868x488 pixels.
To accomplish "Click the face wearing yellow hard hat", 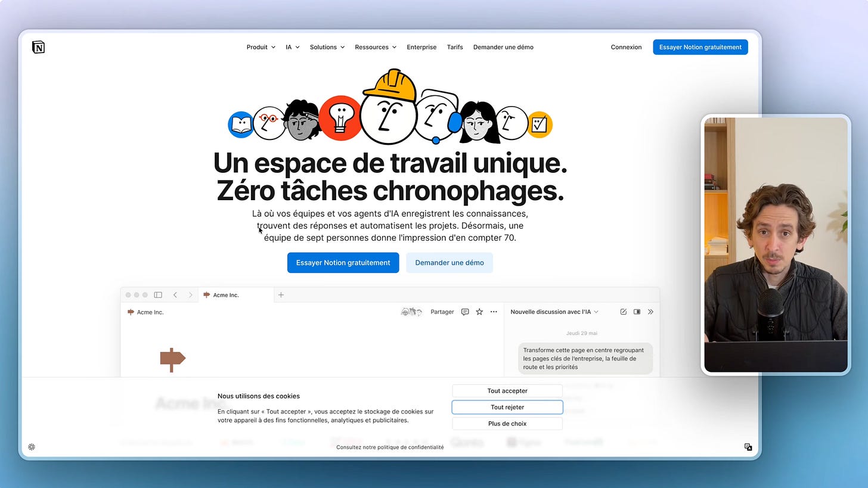I will 388,107.
